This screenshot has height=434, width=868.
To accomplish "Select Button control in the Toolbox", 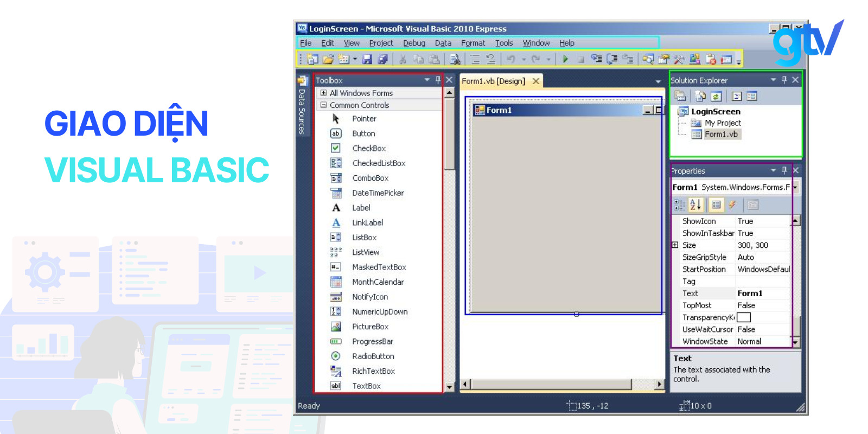I will pos(363,133).
